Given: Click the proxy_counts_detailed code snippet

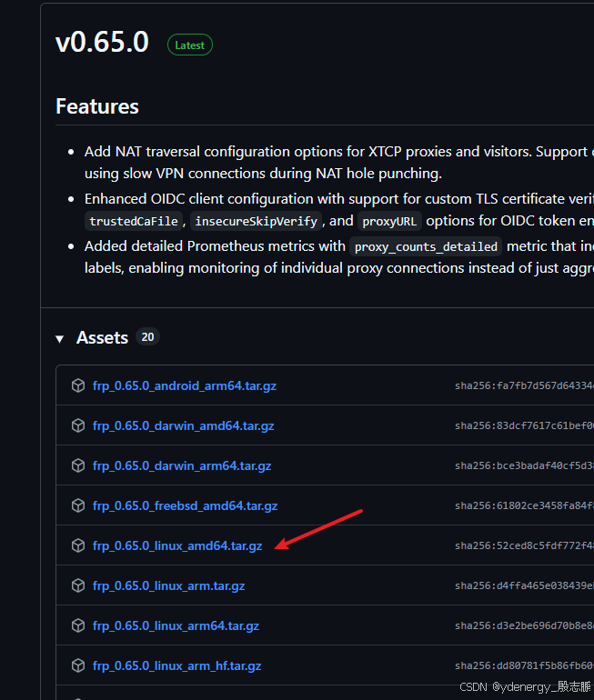Looking at the screenshot, I should click(x=426, y=247).
